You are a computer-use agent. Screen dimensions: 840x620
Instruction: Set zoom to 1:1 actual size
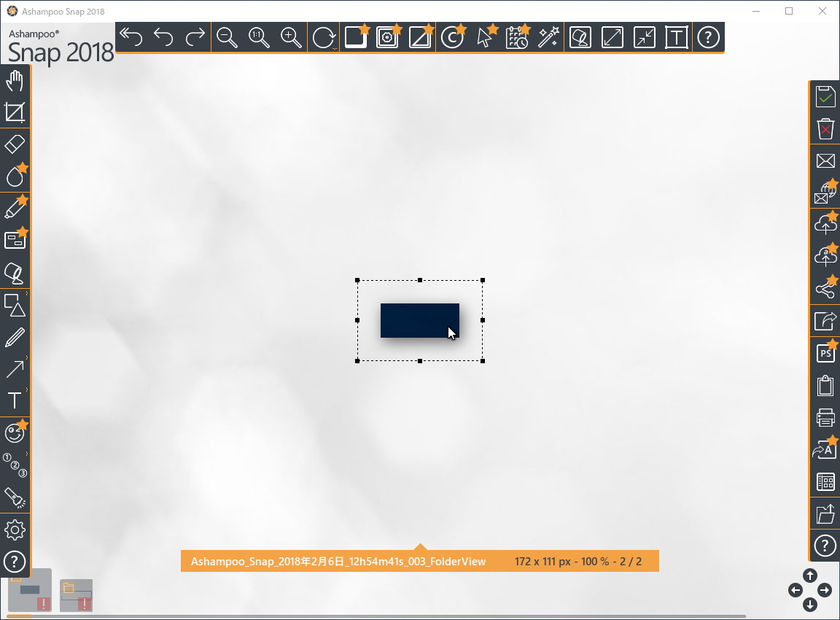click(260, 37)
